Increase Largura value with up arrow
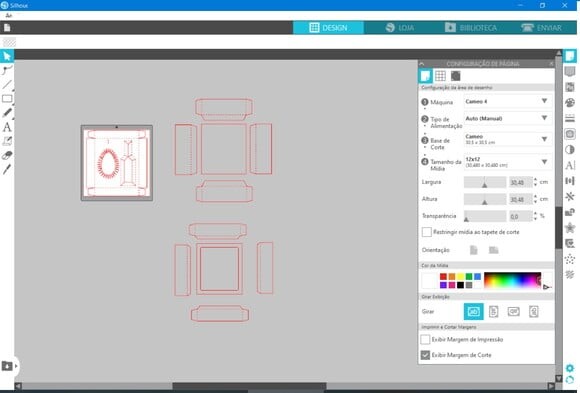This screenshot has height=393, width=580. [x=535, y=179]
